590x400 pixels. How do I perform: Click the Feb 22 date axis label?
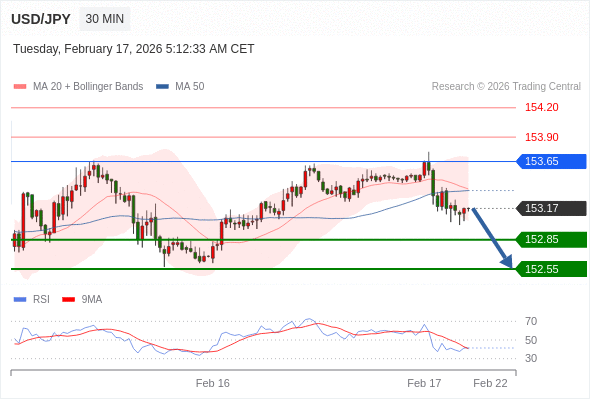pyautogui.click(x=490, y=383)
